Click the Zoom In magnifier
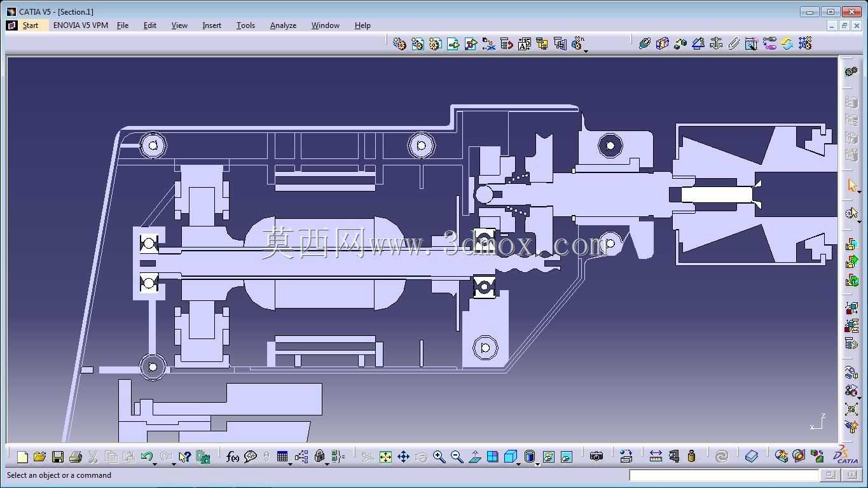The height and width of the screenshot is (488, 868). point(439,457)
